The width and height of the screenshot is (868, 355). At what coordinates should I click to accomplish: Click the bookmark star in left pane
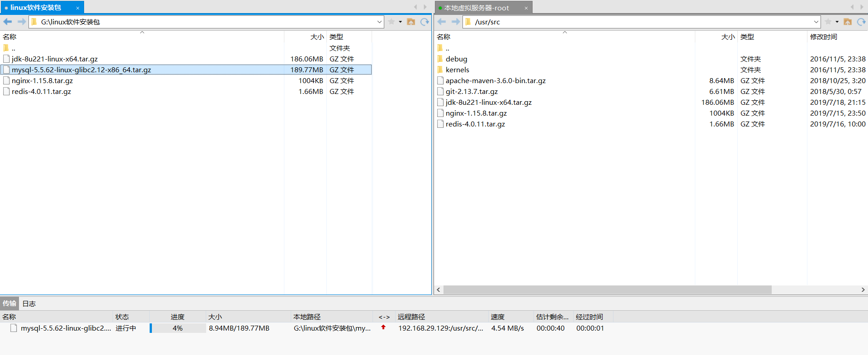[392, 22]
